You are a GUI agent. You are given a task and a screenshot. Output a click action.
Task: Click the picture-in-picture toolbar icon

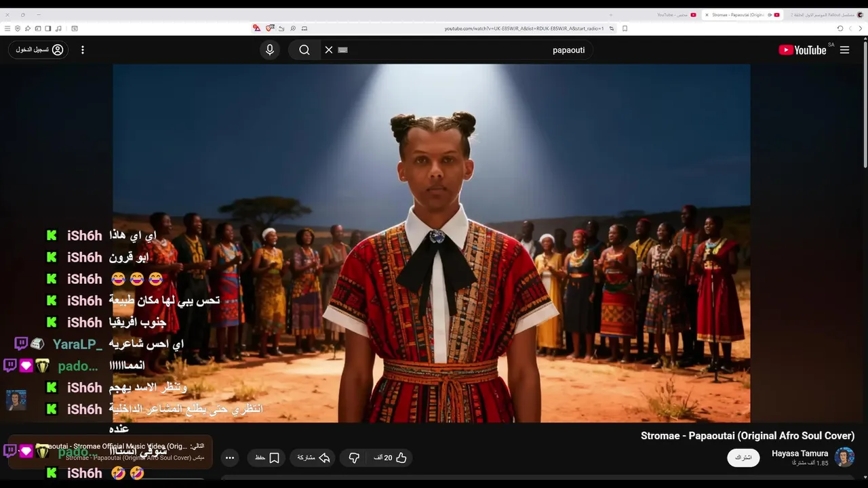pos(304,28)
